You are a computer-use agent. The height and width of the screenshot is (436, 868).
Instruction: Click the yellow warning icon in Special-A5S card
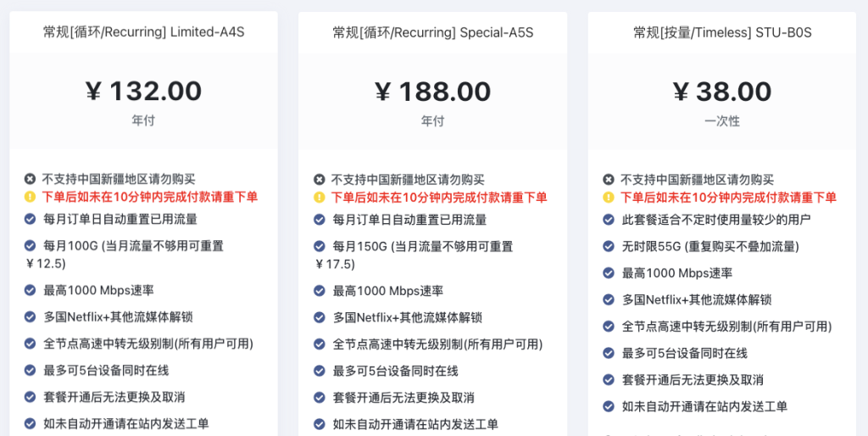click(x=319, y=198)
